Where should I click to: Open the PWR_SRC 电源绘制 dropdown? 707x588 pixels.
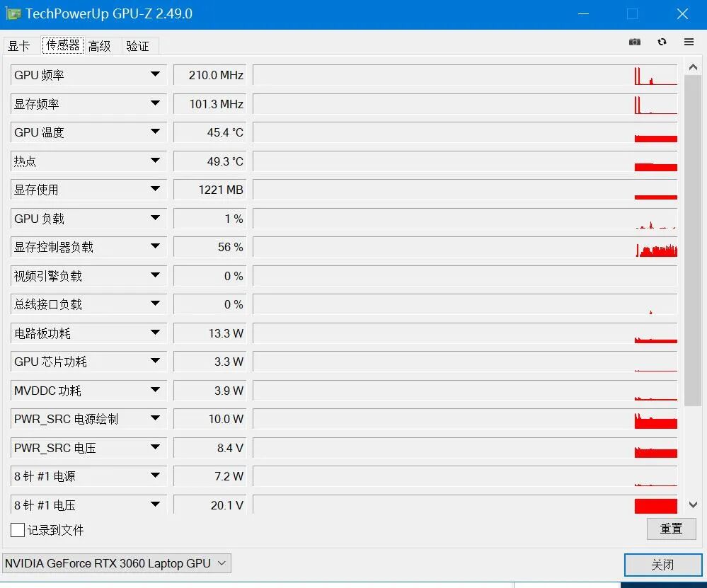(155, 418)
